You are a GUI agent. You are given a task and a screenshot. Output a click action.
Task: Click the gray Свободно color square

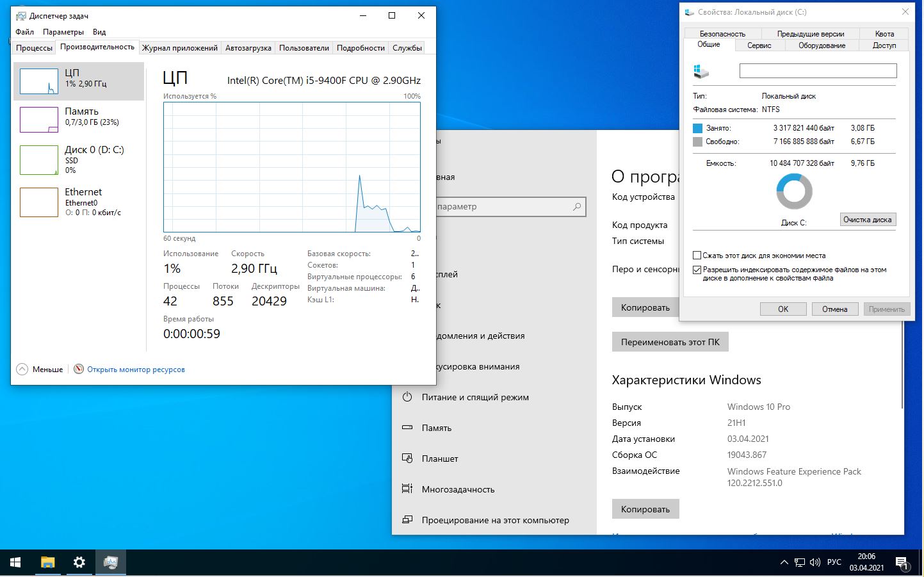pos(698,142)
